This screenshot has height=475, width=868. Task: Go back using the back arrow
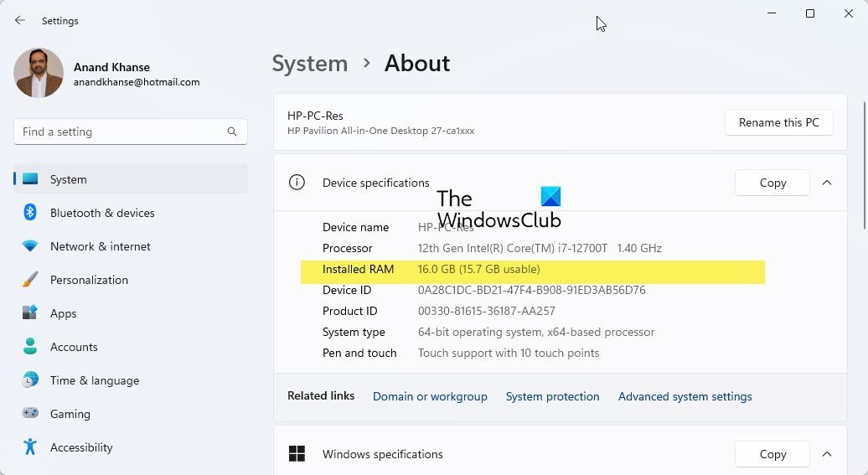[20, 21]
